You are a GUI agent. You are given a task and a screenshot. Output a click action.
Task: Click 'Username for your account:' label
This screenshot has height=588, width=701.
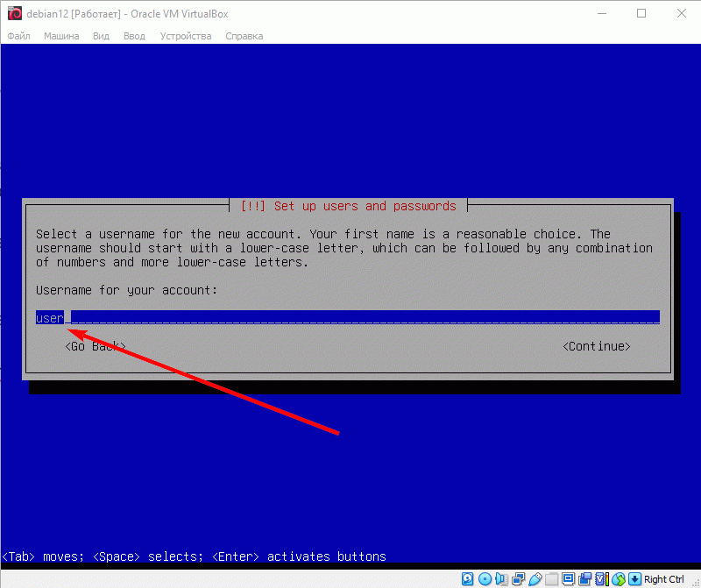click(x=126, y=290)
